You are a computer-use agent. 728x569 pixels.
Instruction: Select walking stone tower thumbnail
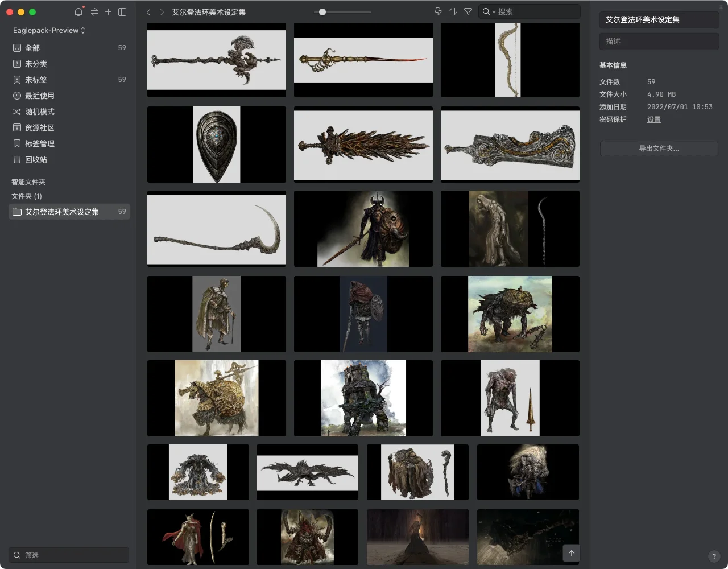coord(363,398)
